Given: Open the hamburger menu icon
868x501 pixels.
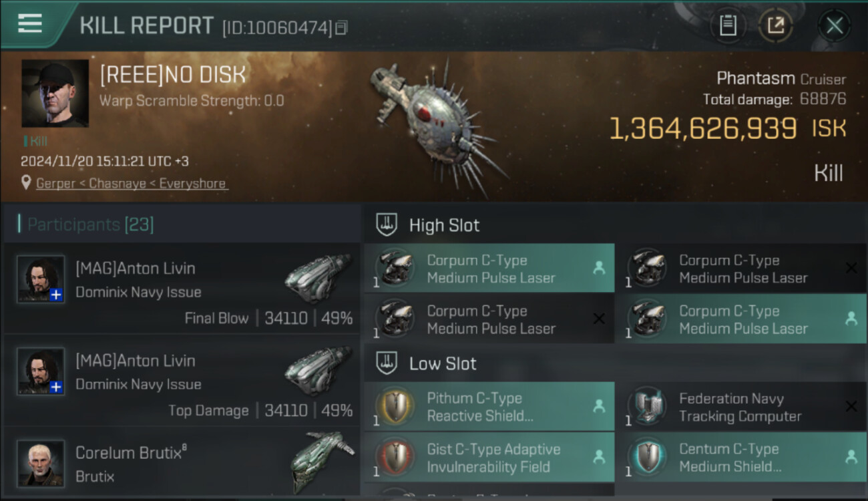Looking at the screenshot, I should [30, 24].
